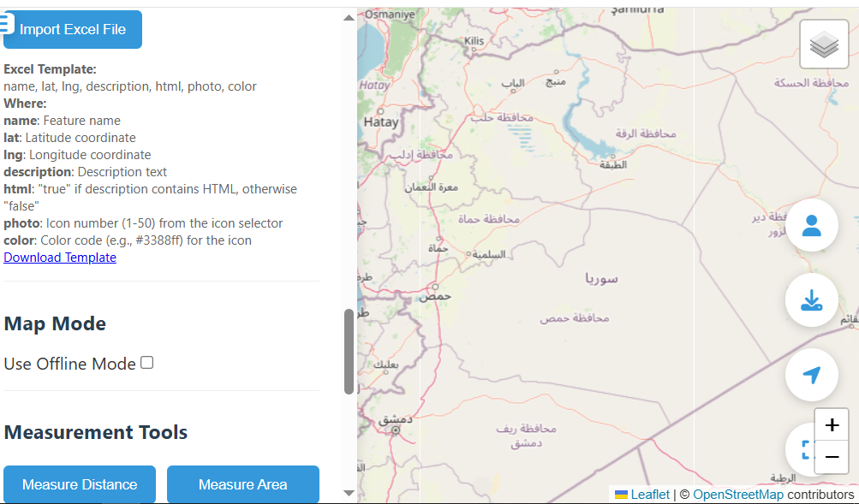Viewport: 859px width, 504px height.
Task: Start the Measure Area tool
Action: pos(242,484)
